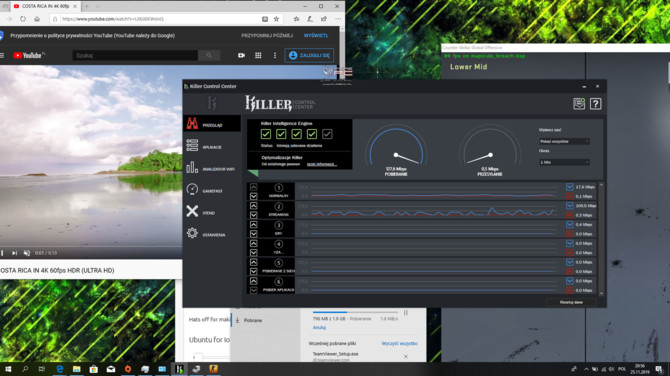Open the browser favorites hub star-lines icon
This screenshot has width=670, height=376.
click(x=297, y=19)
